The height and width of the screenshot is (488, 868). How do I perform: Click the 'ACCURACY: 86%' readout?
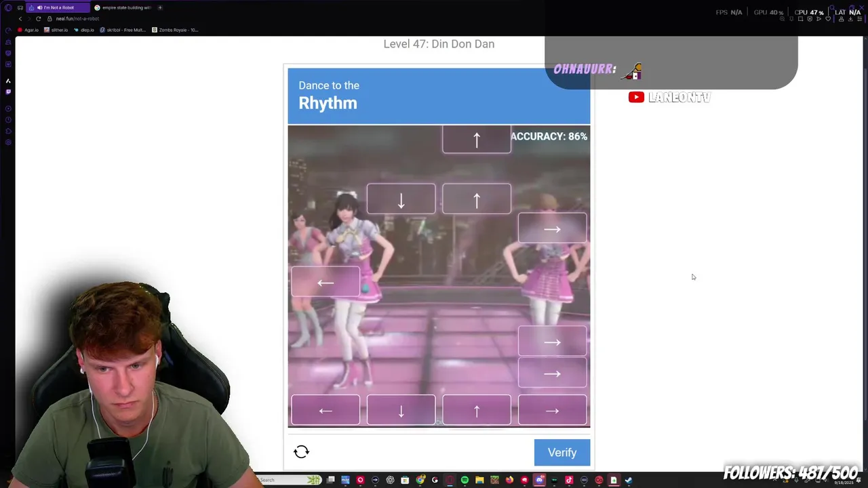coord(549,136)
